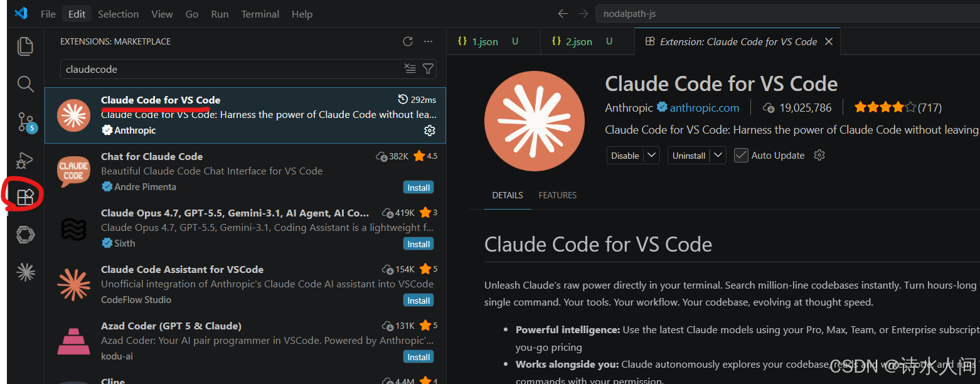Refresh the extensions marketplace list

pos(408,41)
